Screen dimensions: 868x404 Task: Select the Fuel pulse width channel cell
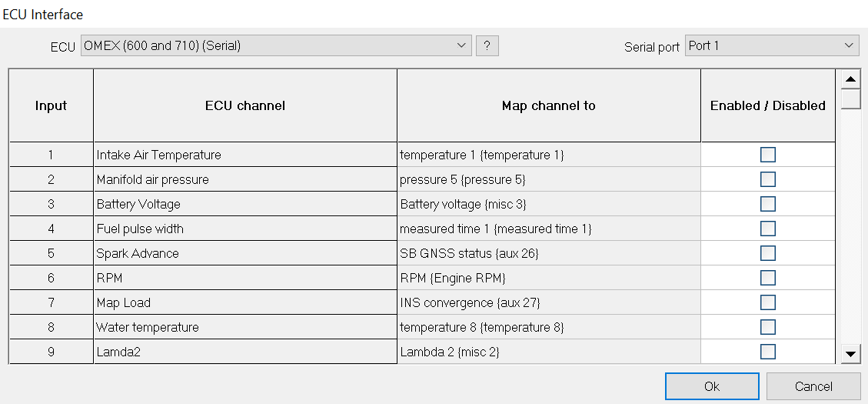tap(244, 229)
